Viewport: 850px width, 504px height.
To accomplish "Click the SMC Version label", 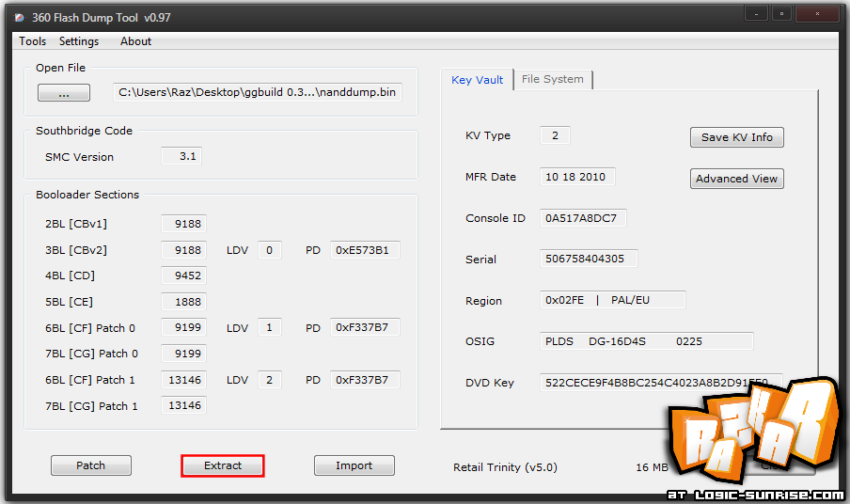I will (80, 157).
